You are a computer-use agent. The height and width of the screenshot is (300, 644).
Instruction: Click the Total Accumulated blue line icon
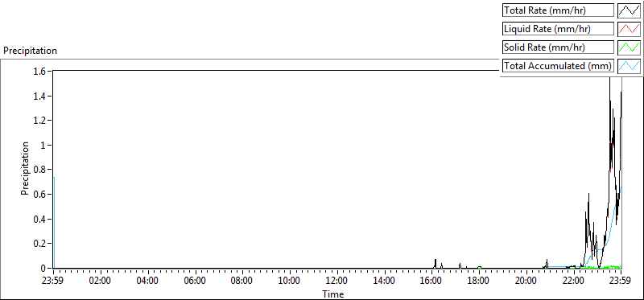[x=629, y=66]
